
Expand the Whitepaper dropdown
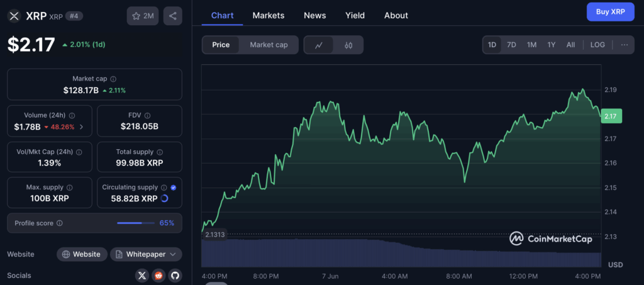pyautogui.click(x=146, y=254)
